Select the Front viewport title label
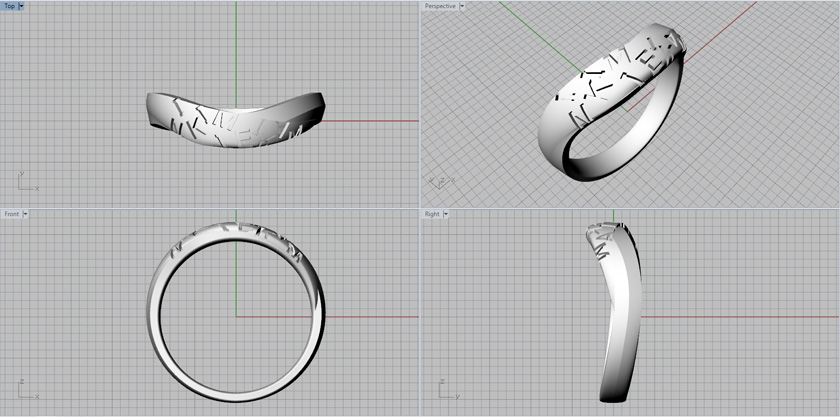Image resolution: width=840 pixels, height=417 pixels. coord(11,214)
